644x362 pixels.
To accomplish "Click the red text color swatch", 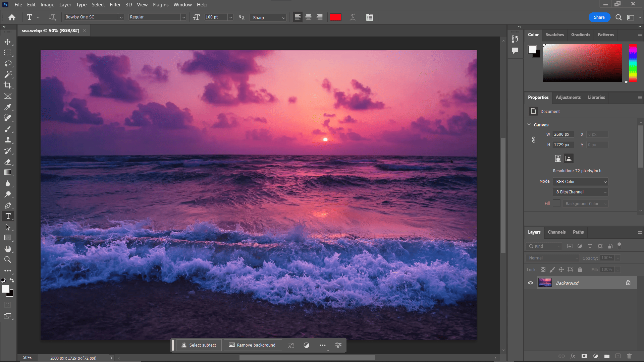I will tap(335, 17).
